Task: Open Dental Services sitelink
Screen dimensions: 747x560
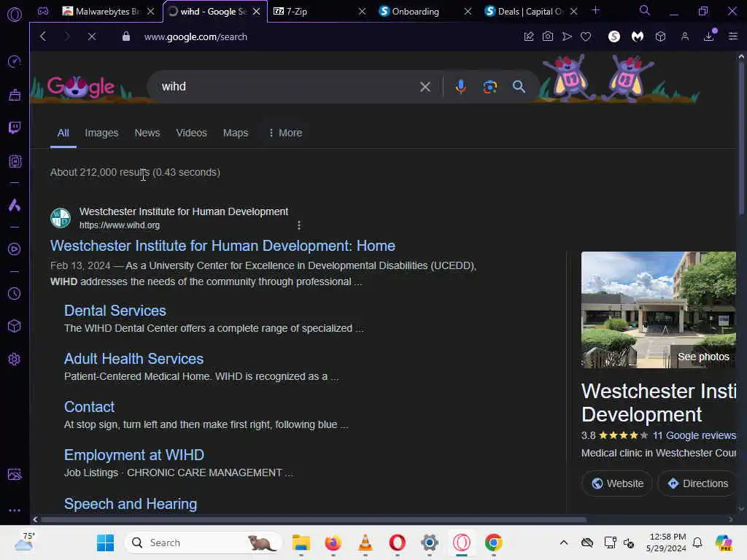Action: tap(115, 311)
